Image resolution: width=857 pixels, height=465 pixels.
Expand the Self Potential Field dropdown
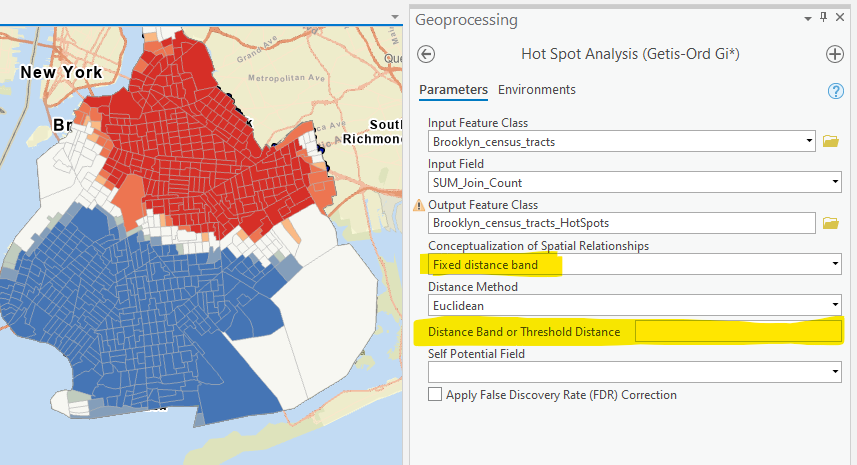pos(834,372)
